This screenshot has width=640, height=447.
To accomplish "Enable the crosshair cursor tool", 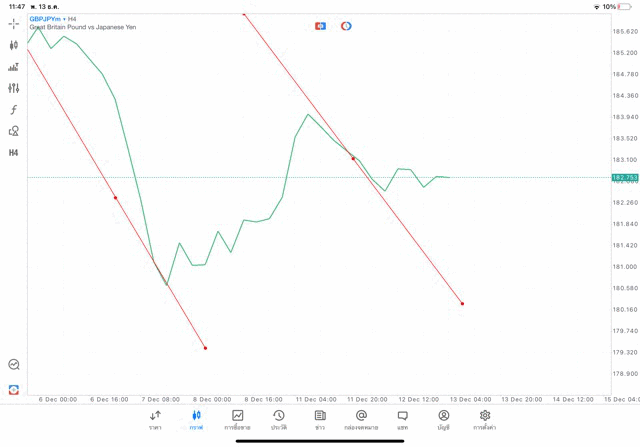I will 14,23.
